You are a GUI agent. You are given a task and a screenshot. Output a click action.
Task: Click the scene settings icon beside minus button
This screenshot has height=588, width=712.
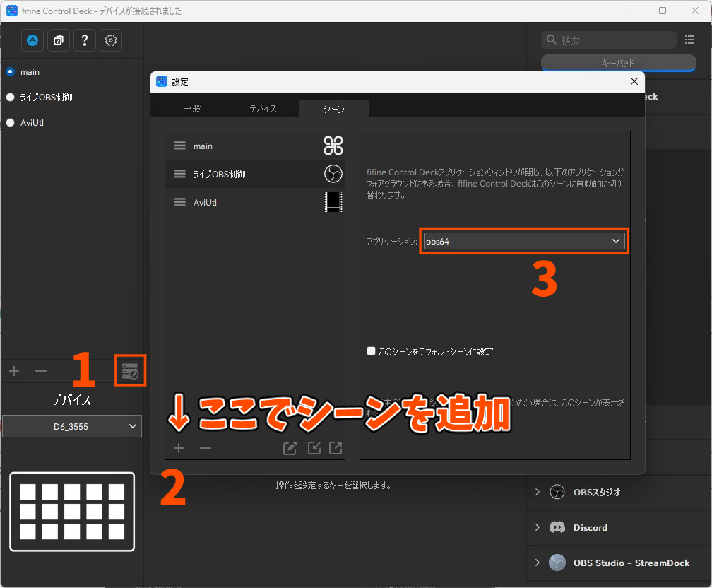click(131, 371)
